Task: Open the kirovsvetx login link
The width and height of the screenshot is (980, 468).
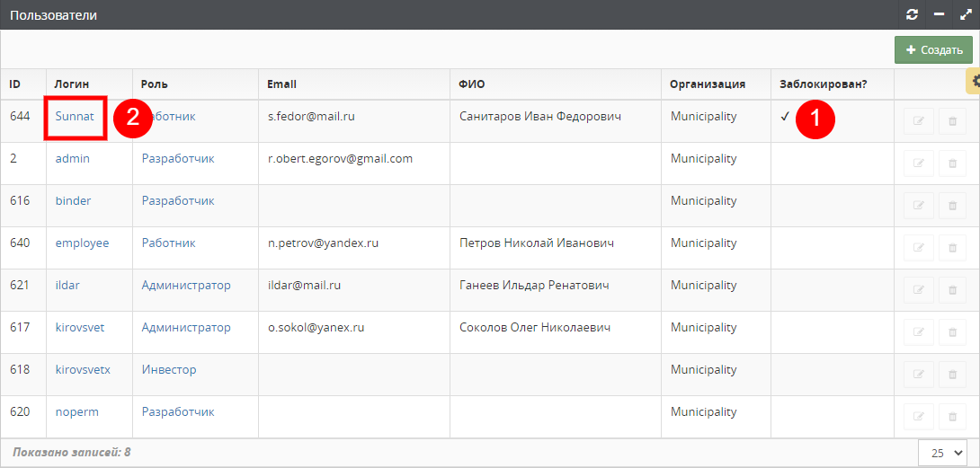Action: 83,370
